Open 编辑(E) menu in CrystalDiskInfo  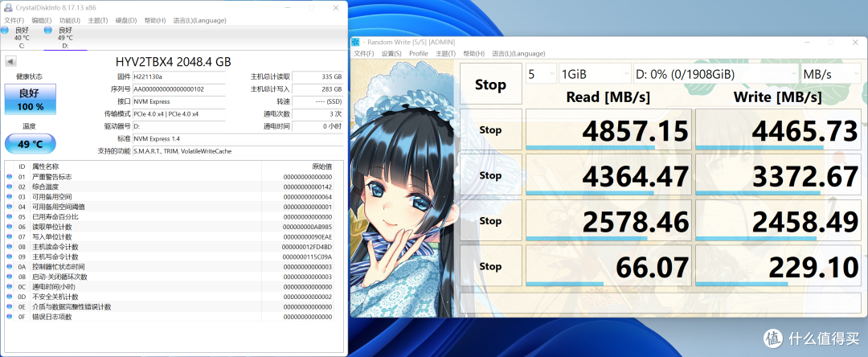point(42,20)
